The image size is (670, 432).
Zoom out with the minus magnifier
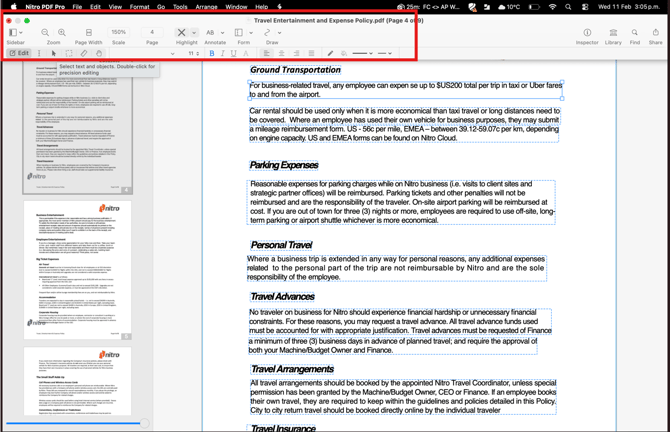[45, 32]
